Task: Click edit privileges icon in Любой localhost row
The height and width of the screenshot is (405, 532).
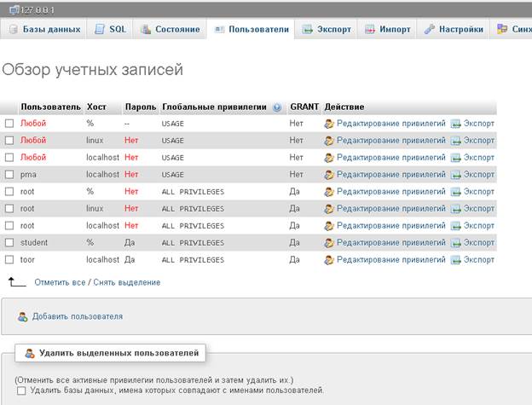Action: click(329, 158)
